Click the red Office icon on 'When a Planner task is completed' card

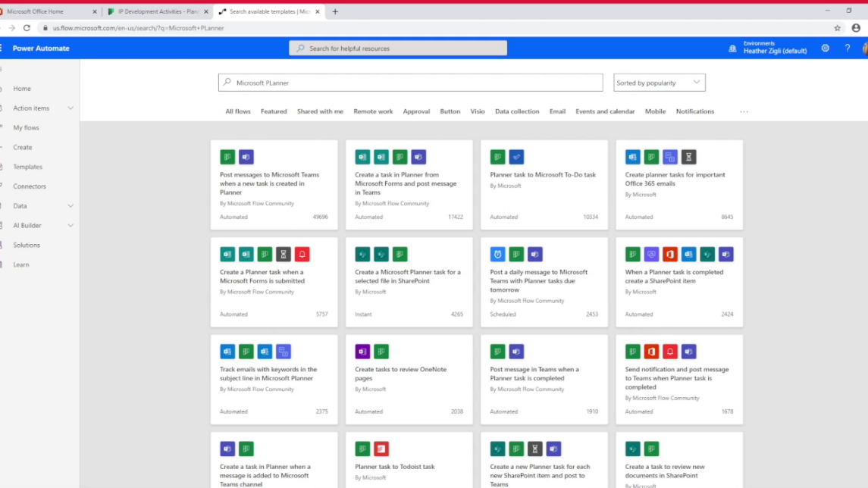(670, 255)
